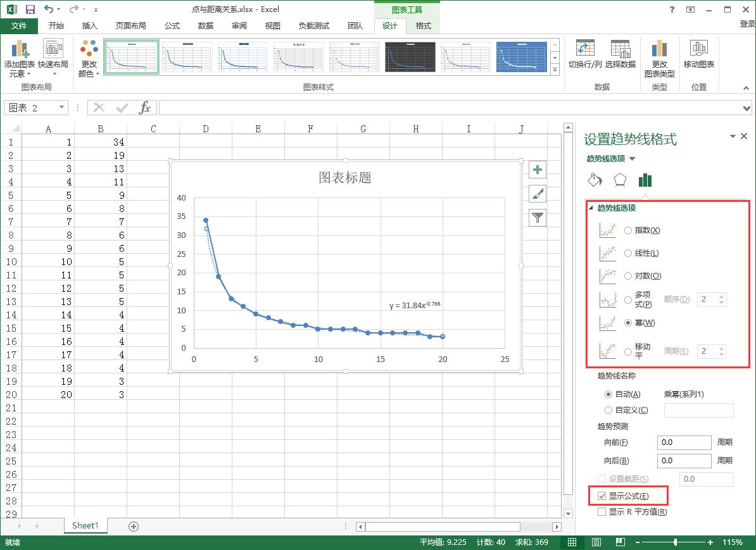Click the green plus chart elements button
The image size is (756, 550).
click(537, 170)
